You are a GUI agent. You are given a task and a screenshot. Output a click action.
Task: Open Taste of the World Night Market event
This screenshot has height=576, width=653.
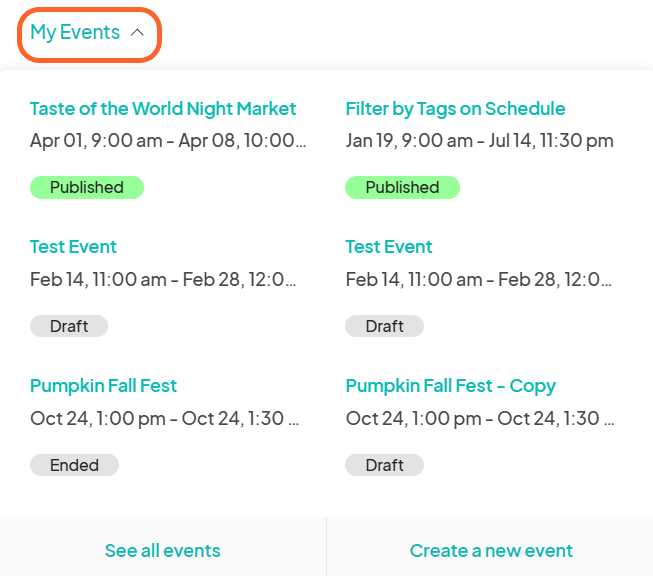[163, 109]
